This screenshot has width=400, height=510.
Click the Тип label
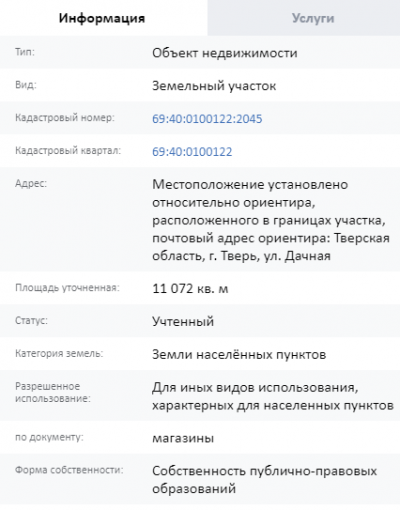[25, 52]
